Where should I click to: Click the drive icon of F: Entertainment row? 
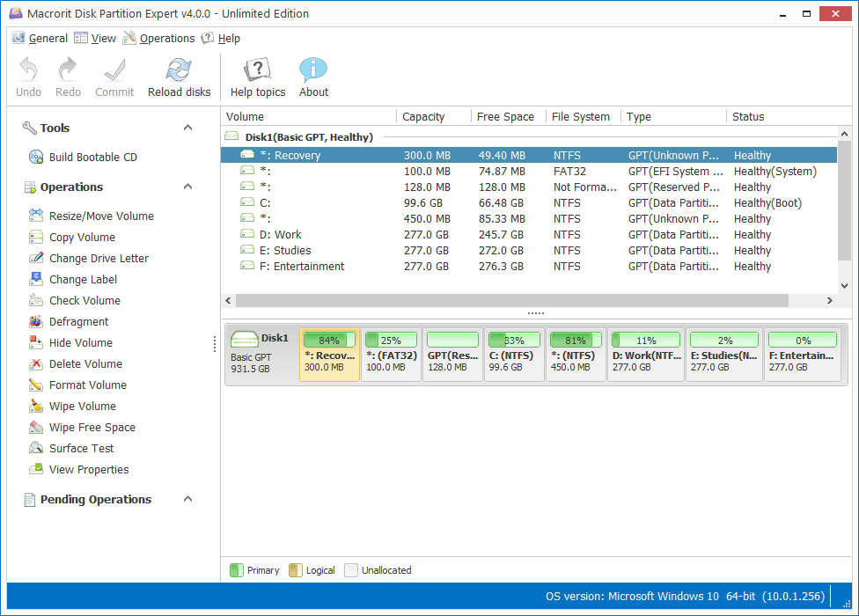(247, 266)
